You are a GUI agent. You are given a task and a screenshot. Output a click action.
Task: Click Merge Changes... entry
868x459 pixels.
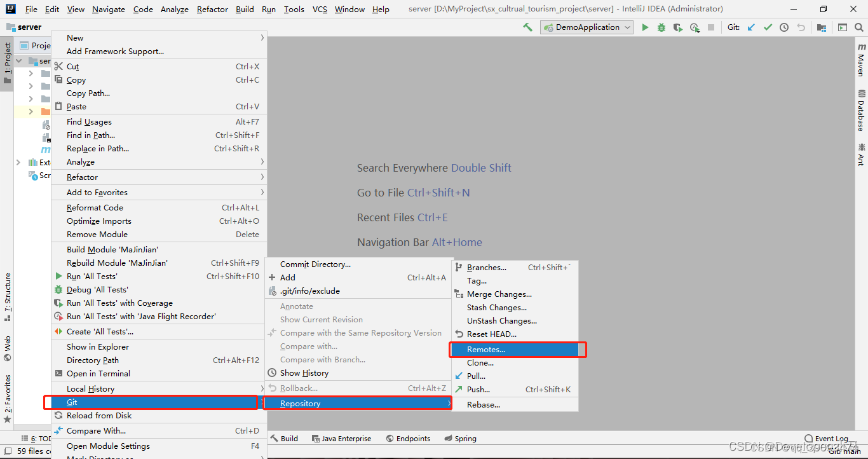pos(515,294)
